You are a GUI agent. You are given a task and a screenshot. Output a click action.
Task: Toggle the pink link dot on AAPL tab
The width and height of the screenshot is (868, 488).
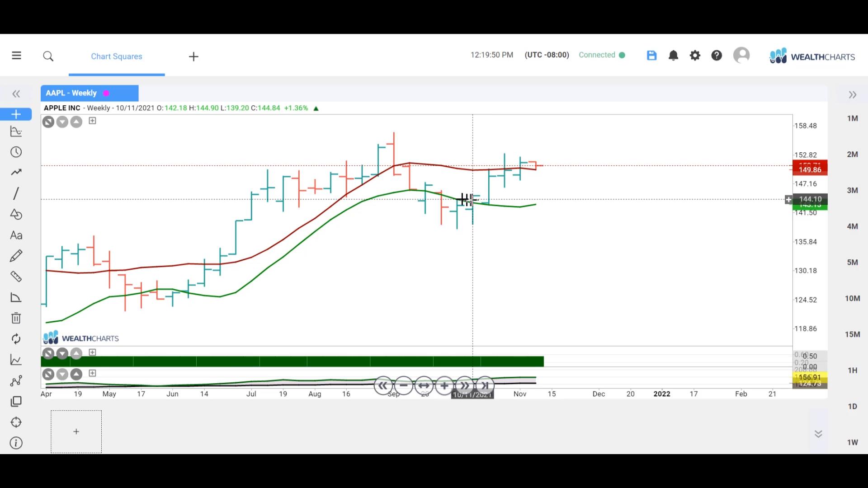106,93
